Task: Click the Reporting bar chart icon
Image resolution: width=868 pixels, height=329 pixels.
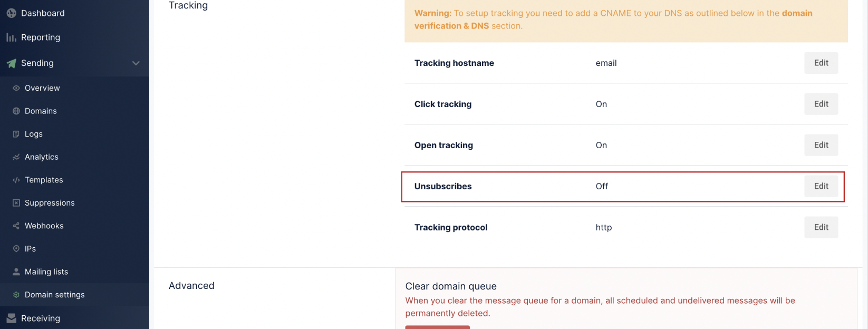Action: coord(11,37)
